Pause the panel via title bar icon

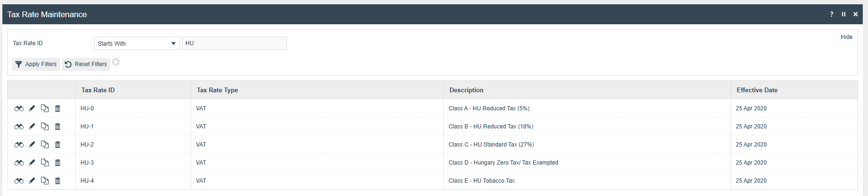click(844, 14)
